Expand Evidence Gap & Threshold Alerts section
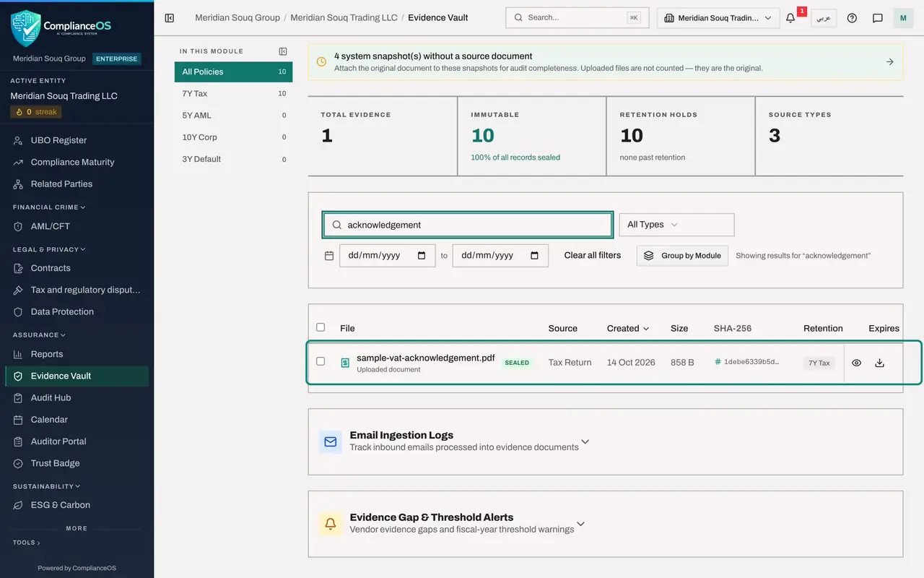This screenshot has width=924, height=578. (580, 524)
